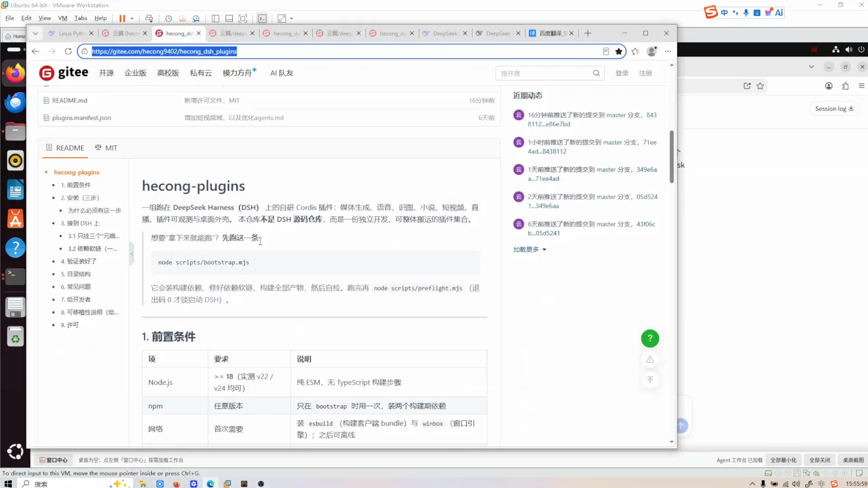
Task: Open VMware View menu
Action: coord(44,18)
